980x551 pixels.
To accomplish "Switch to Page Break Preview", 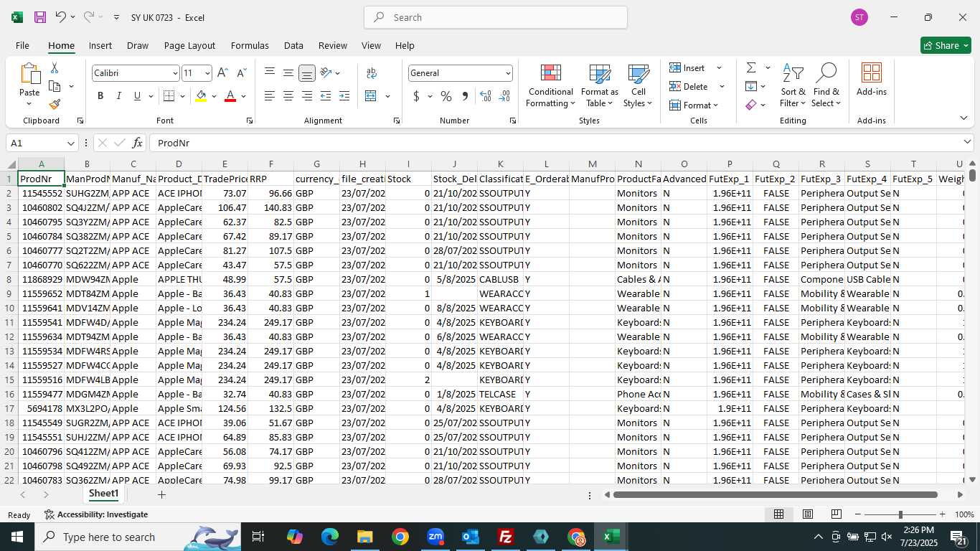I will tap(836, 514).
